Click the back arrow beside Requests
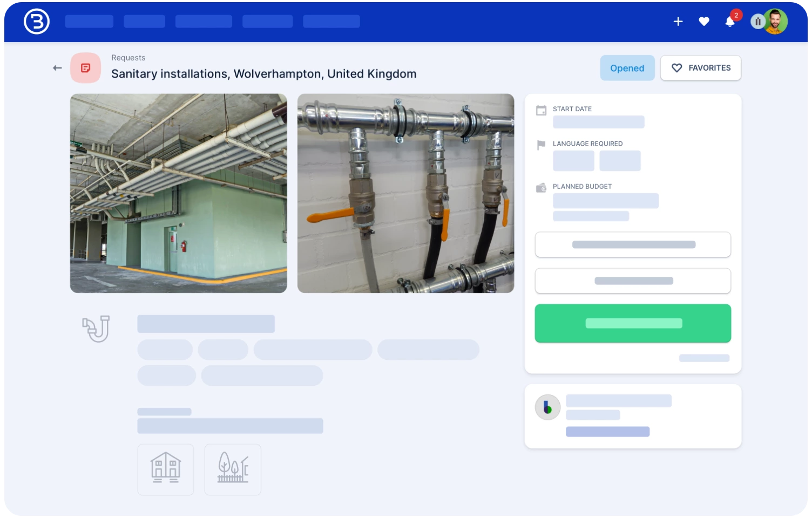The height and width of the screenshot is (518, 812). point(57,68)
